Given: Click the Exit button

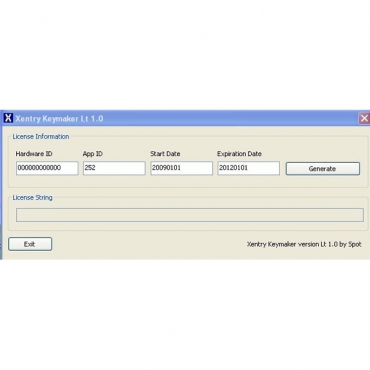Looking at the screenshot, I should tap(30, 244).
